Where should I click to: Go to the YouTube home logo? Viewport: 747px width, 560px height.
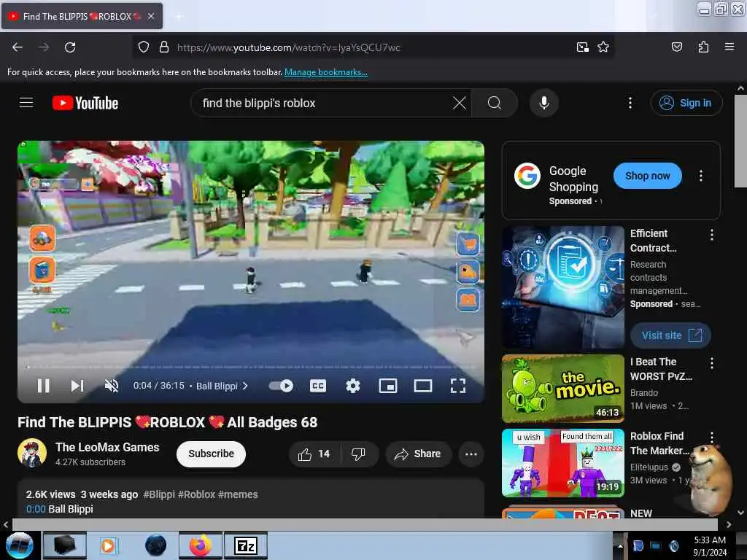pos(85,103)
